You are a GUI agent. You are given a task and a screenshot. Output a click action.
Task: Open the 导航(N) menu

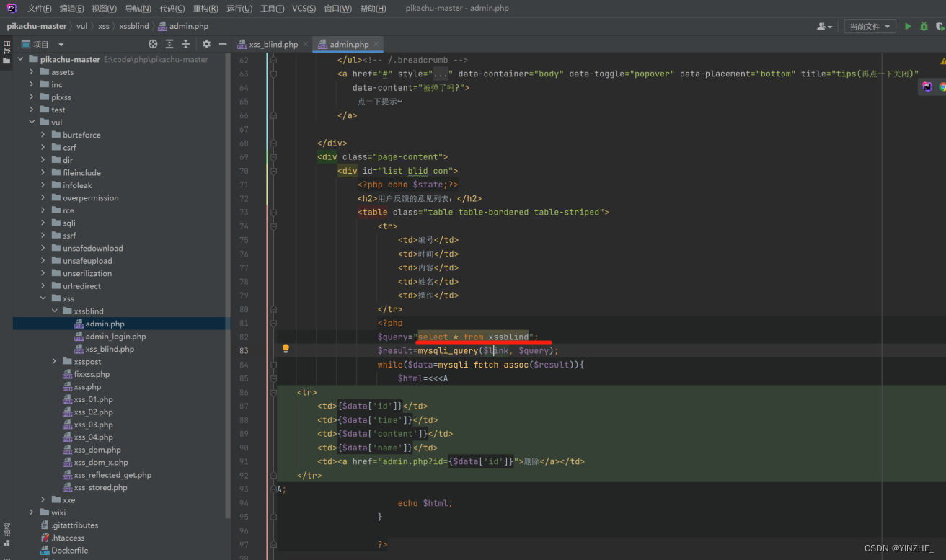pos(138,9)
